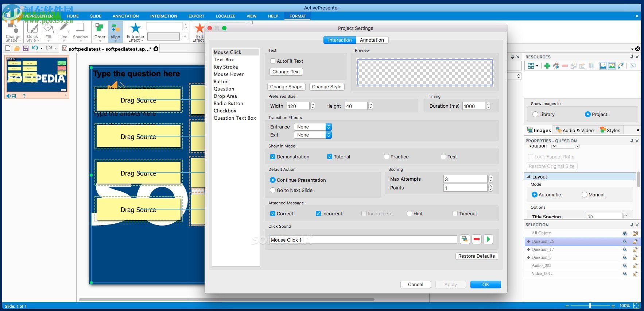This screenshot has height=311, width=644.
Task: Confirm settings with OK button
Action: click(486, 284)
